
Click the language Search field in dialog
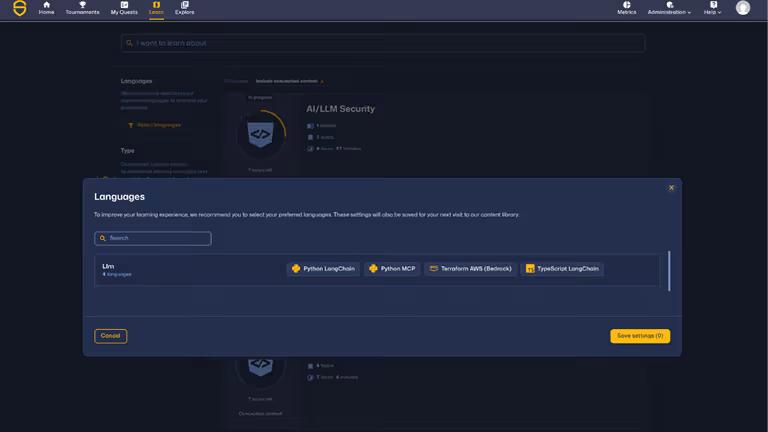point(153,238)
